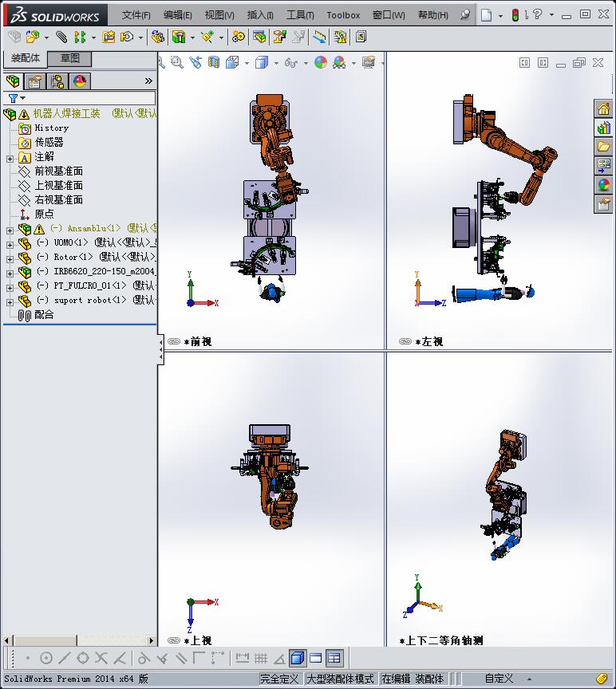
Task: Click the View Settings monitor icon
Action: 369,62
